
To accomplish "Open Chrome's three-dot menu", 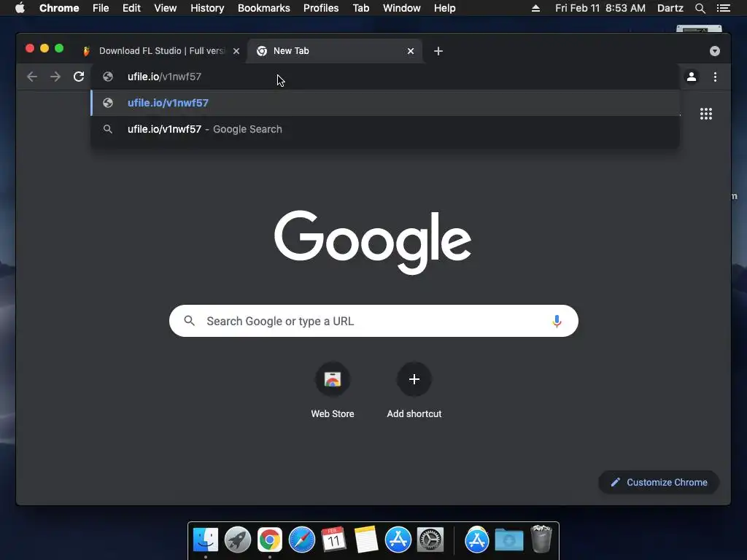I will click(715, 77).
